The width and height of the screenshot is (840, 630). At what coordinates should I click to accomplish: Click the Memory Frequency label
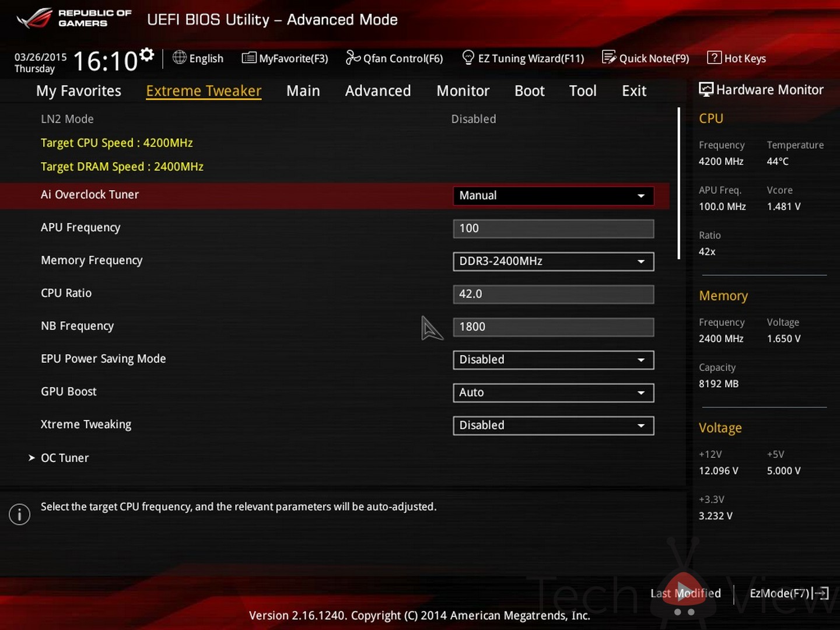click(x=92, y=261)
